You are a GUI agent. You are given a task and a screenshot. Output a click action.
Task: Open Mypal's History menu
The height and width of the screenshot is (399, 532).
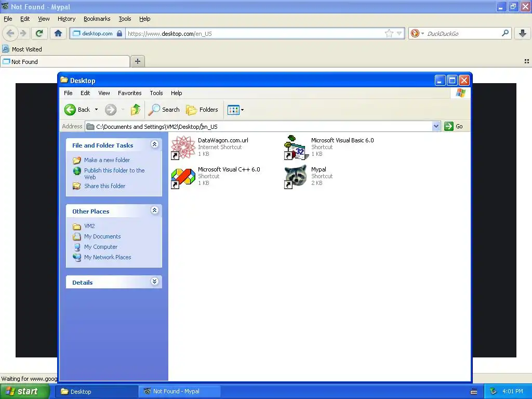pos(66,19)
